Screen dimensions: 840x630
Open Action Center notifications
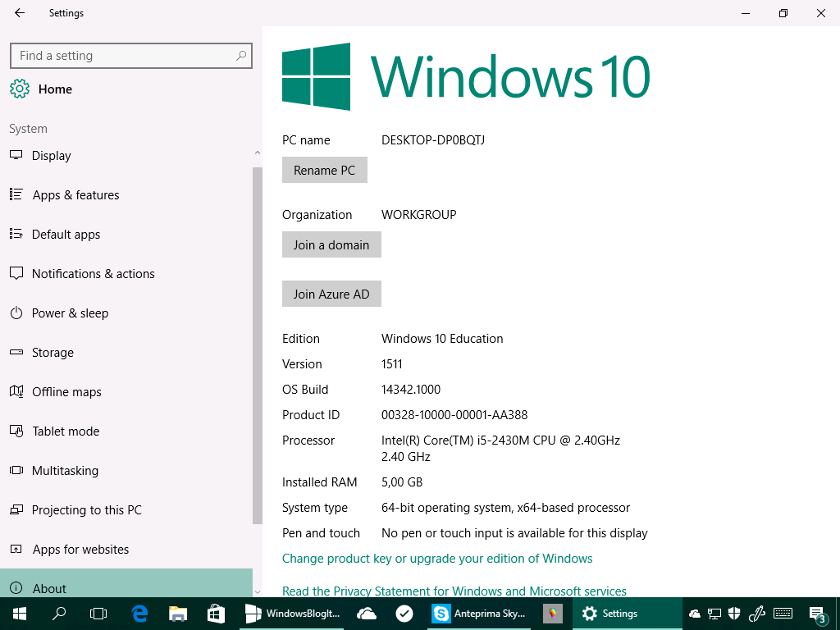tap(818, 614)
